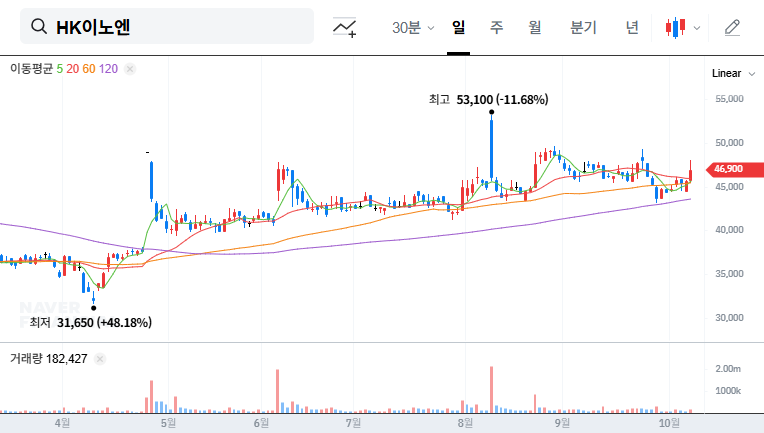764x433 pixels.
Task: Click the 30,000 price axis label
Action: [x=729, y=318]
